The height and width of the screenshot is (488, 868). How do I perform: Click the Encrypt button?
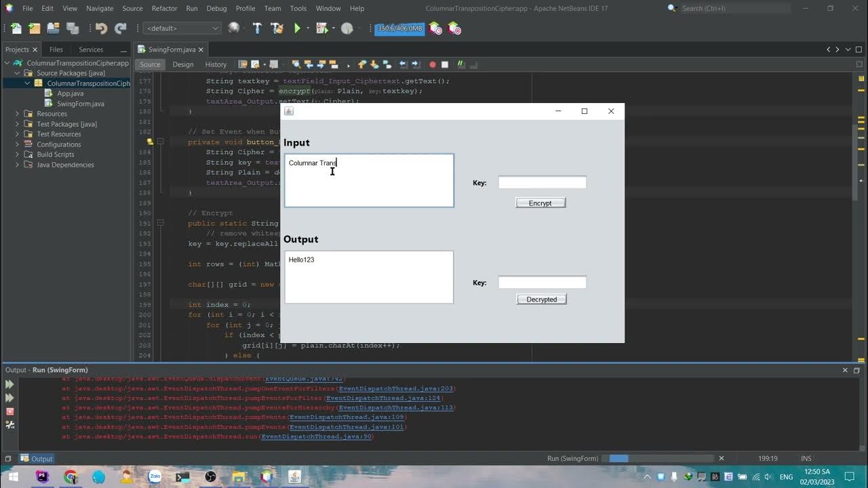pos(540,203)
